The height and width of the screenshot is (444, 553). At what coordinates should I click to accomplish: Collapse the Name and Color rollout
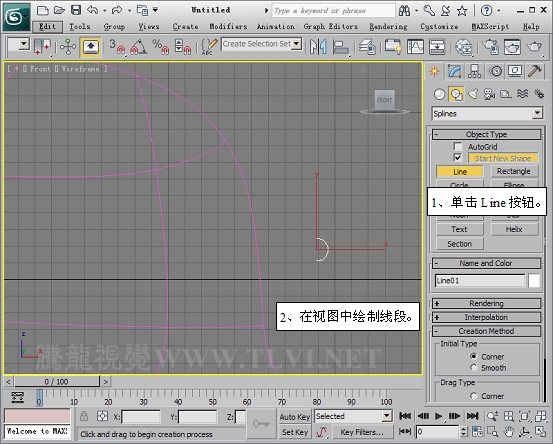486,263
